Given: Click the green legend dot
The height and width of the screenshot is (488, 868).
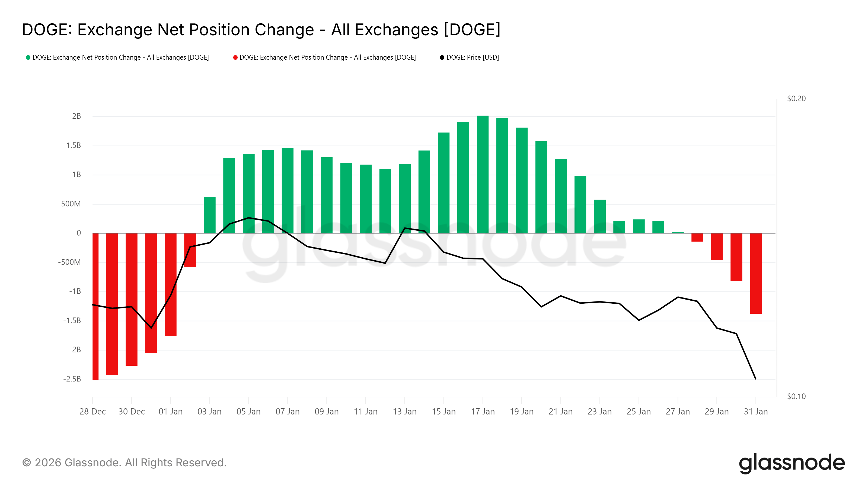Looking at the screenshot, I should [x=28, y=57].
